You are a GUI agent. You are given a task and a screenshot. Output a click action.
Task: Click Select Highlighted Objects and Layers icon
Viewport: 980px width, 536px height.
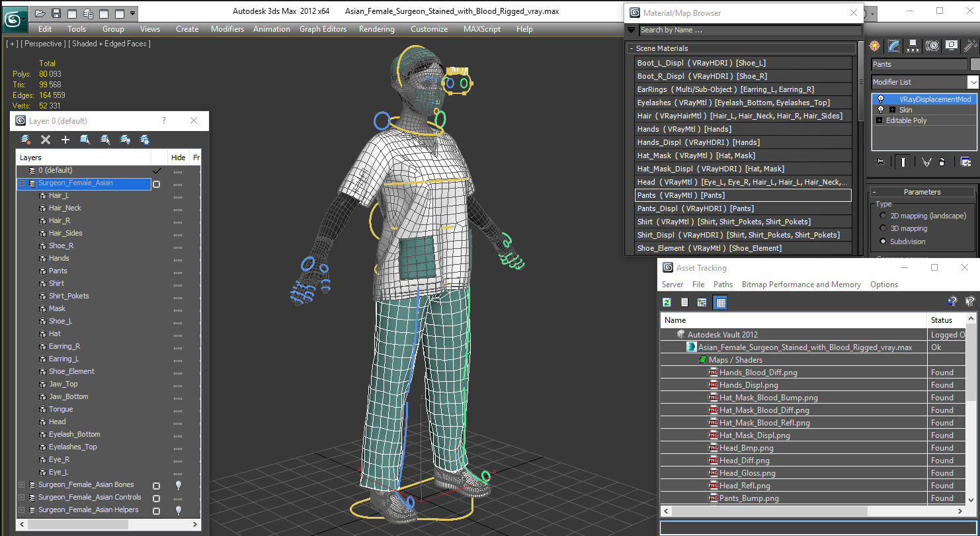coord(85,140)
